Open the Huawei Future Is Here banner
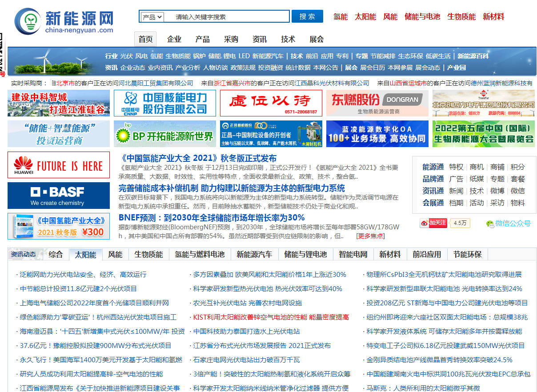The height and width of the screenshot is (392, 537). tap(59, 165)
